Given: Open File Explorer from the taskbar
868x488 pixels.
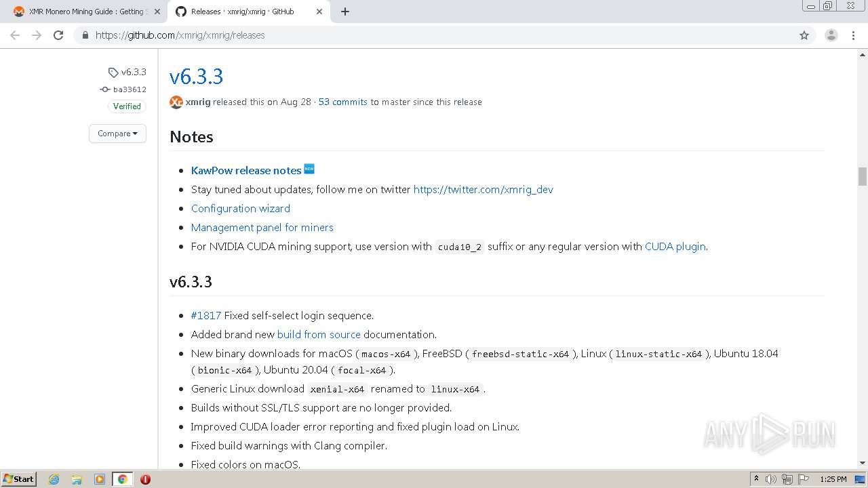Looking at the screenshot, I should 77,479.
